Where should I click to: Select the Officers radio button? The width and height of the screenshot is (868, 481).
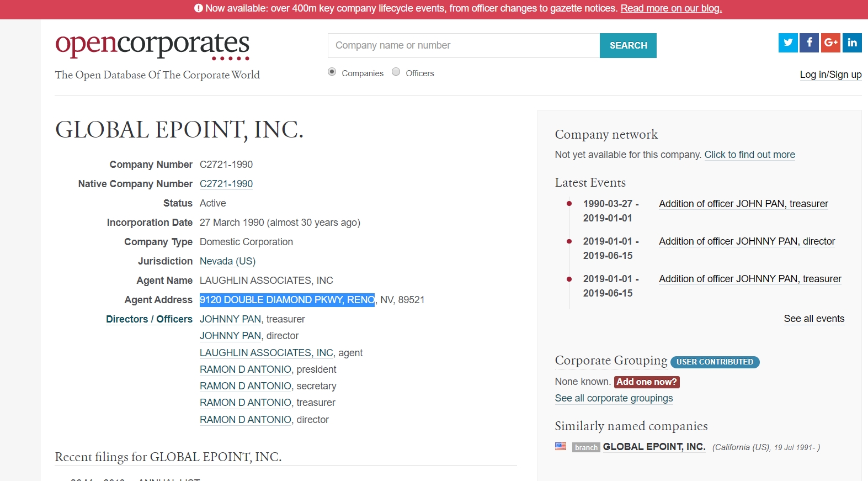[x=396, y=72]
